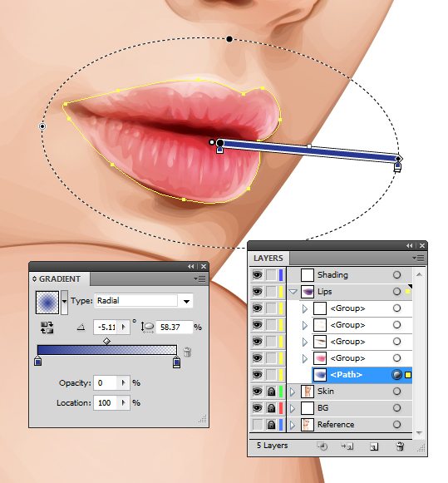Select the Skin layer name

click(x=326, y=392)
